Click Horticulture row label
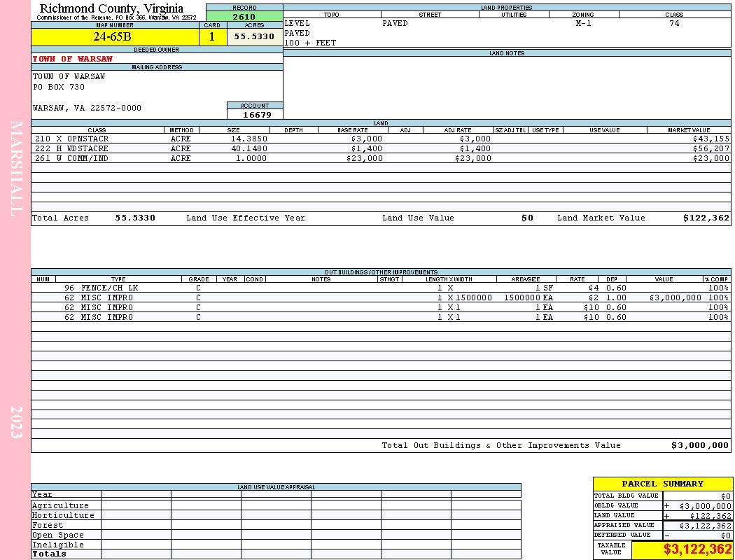The image size is (735, 560). tap(63, 515)
